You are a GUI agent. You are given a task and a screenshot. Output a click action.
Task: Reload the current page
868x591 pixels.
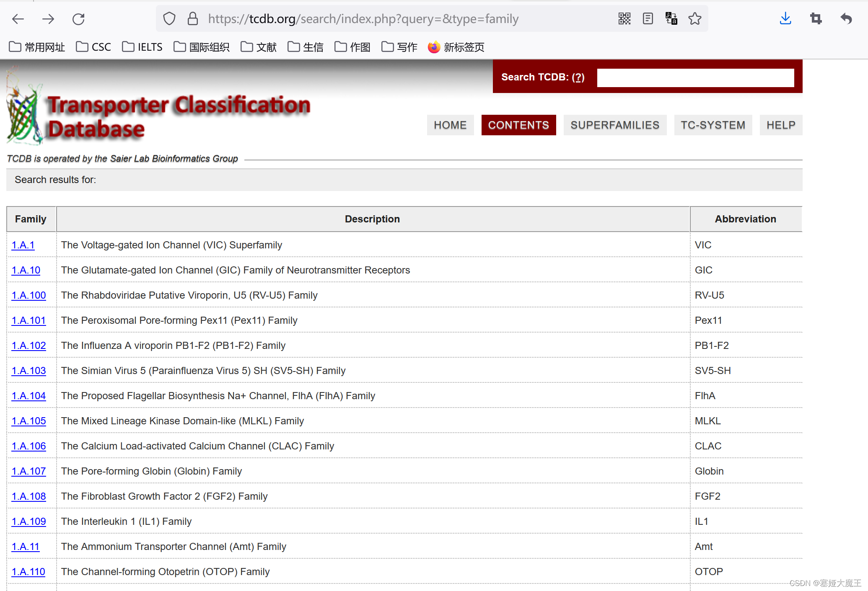[78, 19]
